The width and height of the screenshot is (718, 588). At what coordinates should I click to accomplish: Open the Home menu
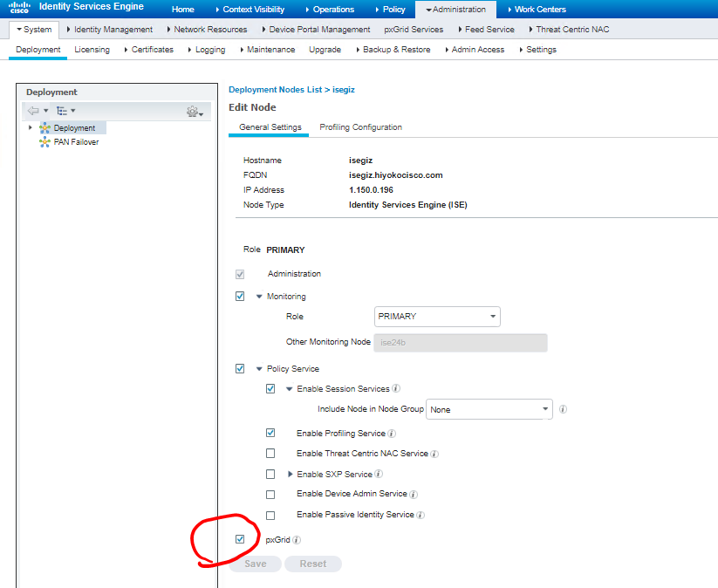(x=182, y=9)
